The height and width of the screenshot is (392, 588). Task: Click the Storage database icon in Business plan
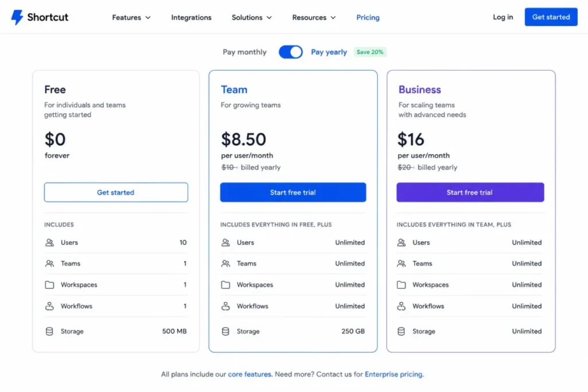pos(401,331)
